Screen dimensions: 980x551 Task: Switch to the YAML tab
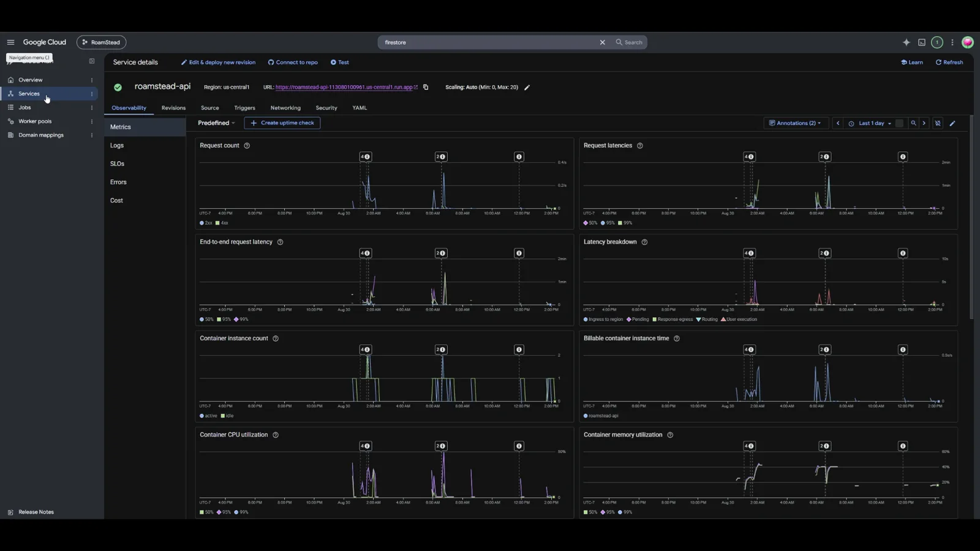[360, 108]
